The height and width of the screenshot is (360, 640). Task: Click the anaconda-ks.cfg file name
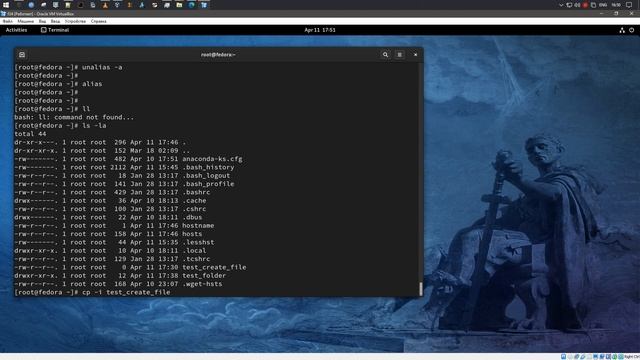(x=212, y=159)
